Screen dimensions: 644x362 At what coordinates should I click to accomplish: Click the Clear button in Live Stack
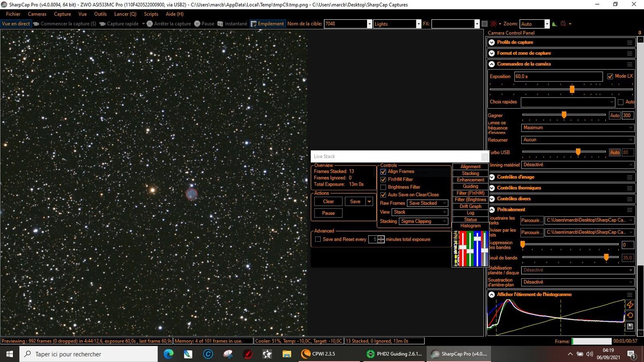point(328,201)
